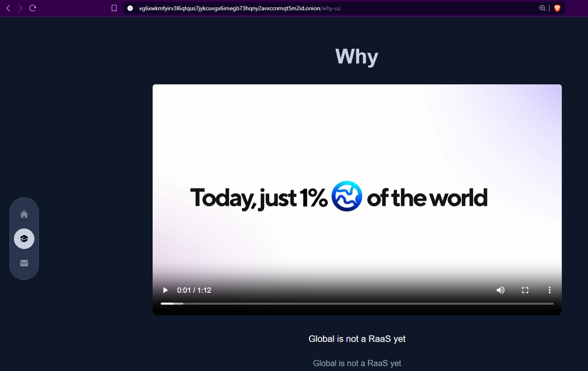Screen dimensions: 588x371
Task: Open Brave Shields lion icon
Action: pos(557,8)
